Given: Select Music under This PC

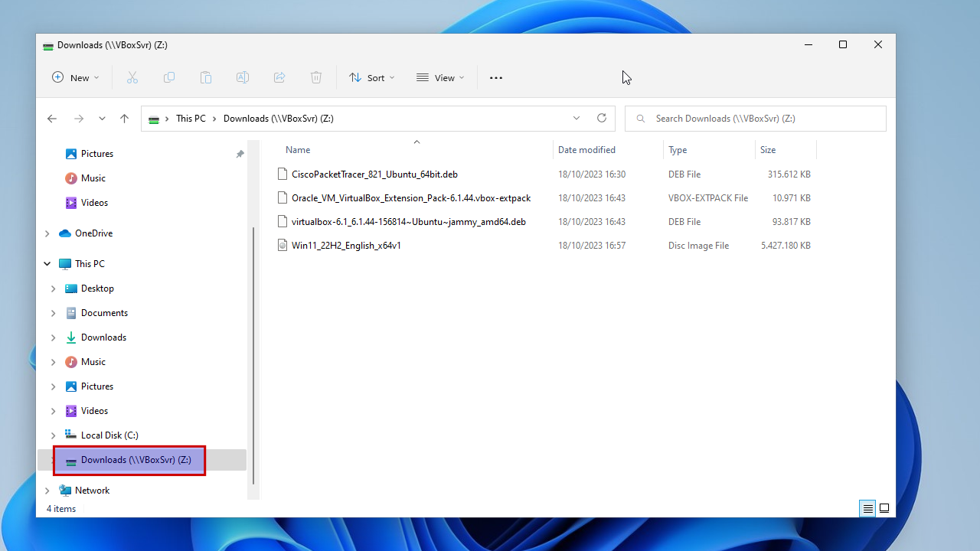Looking at the screenshot, I should click(93, 362).
